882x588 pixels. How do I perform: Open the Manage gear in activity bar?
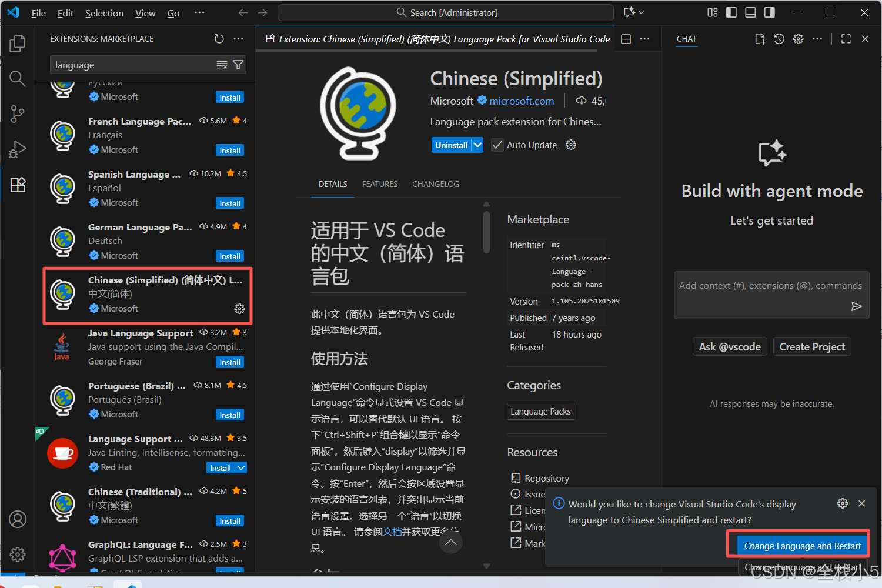click(18, 554)
